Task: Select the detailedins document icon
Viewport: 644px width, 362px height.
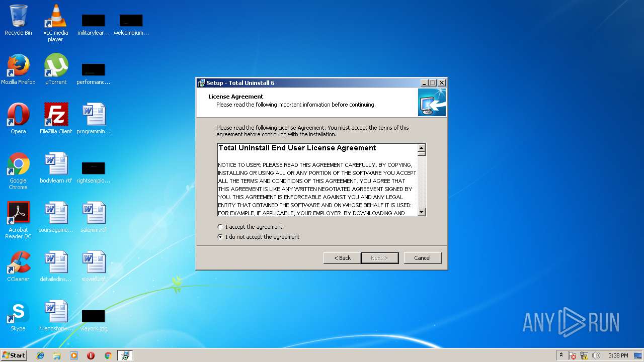Action: [x=56, y=266]
